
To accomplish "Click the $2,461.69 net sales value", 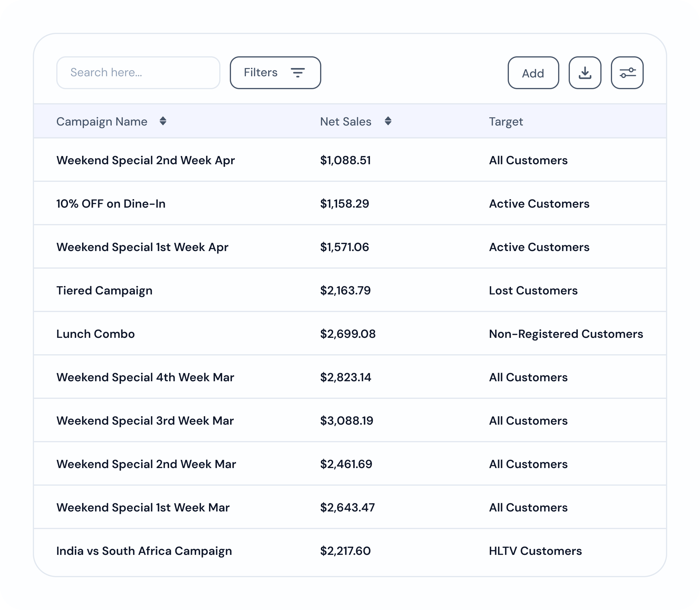I will click(346, 464).
